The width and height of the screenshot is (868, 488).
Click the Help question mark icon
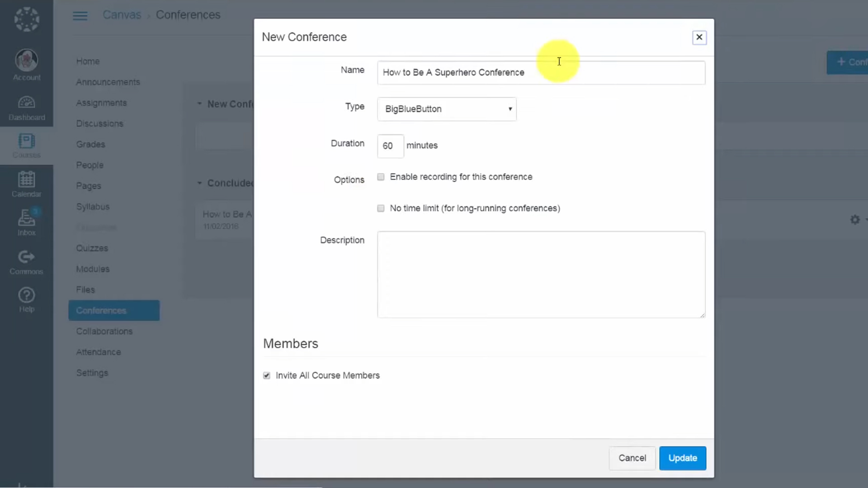tap(26, 296)
